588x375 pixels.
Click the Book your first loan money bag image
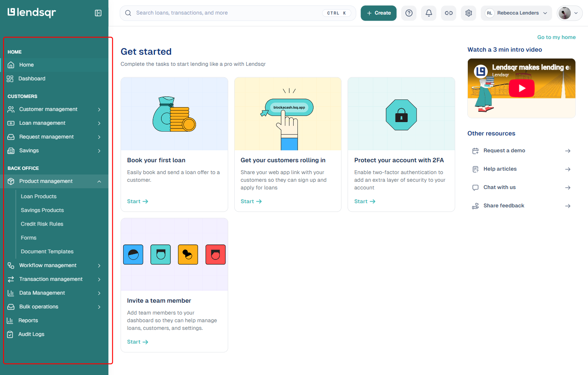point(174,114)
